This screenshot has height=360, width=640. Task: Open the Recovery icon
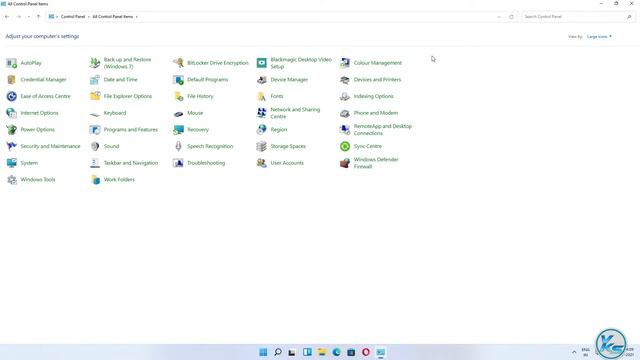tap(178, 130)
